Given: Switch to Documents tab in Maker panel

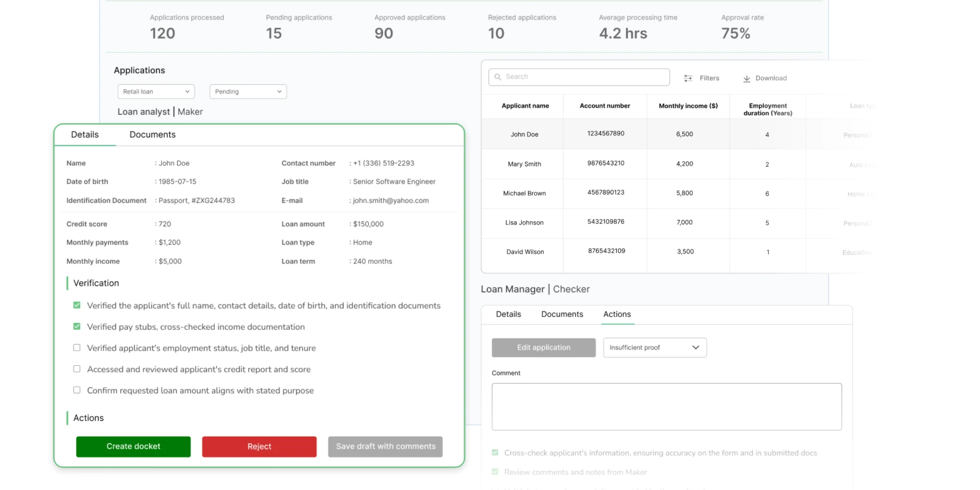Looking at the screenshot, I should tap(152, 134).
